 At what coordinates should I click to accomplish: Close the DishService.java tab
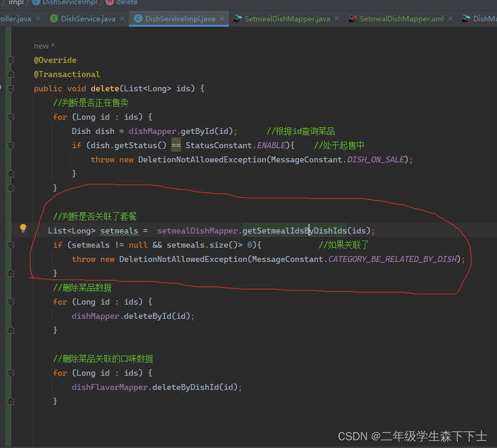tap(122, 19)
